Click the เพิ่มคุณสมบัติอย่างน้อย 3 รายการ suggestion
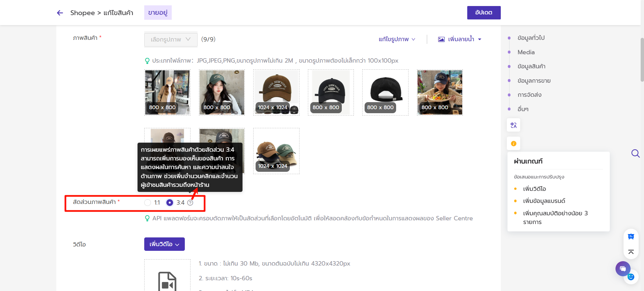Viewport: 644px width, 291px height. coord(555,218)
